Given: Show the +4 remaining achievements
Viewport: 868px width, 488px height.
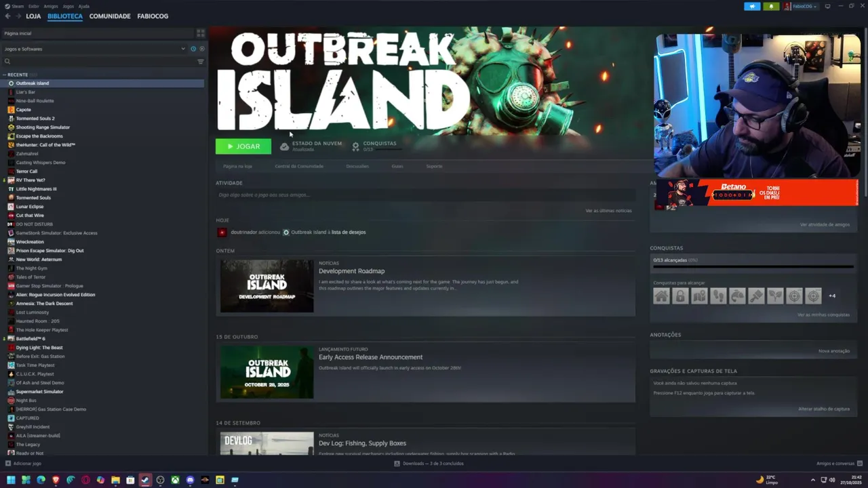Looking at the screenshot, I should coord(832,296).
